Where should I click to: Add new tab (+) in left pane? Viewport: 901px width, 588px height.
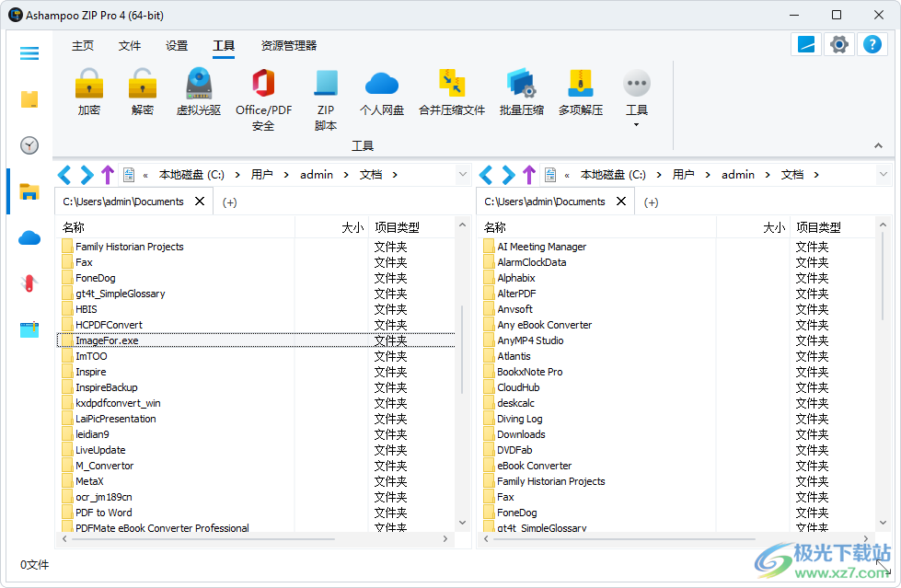point(229,202)
